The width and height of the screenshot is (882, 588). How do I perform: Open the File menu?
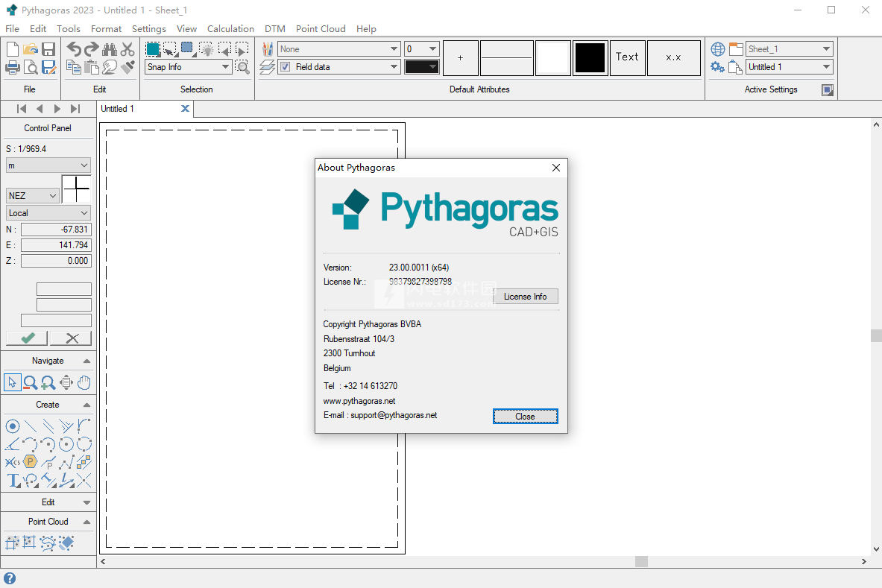pyautogui.click(x=12, y=28)
